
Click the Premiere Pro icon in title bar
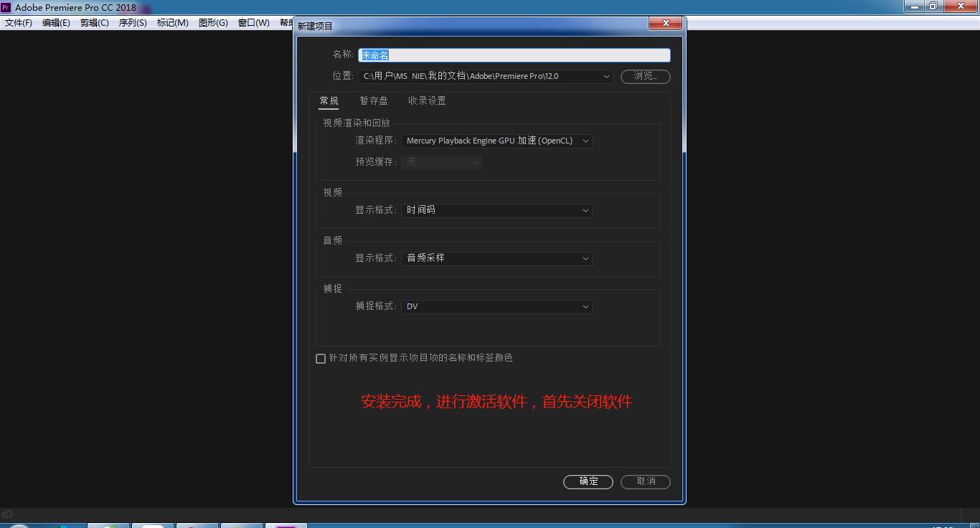[x=6, y=6]
